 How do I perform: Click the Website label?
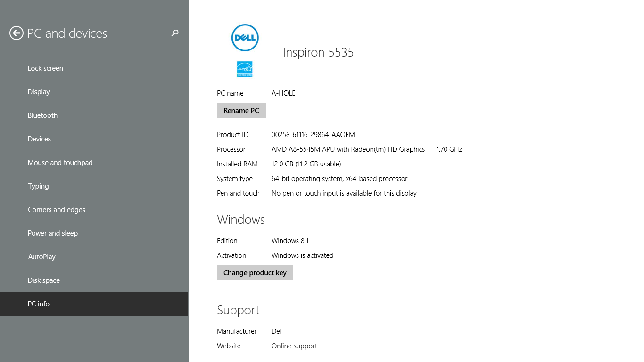229,346
